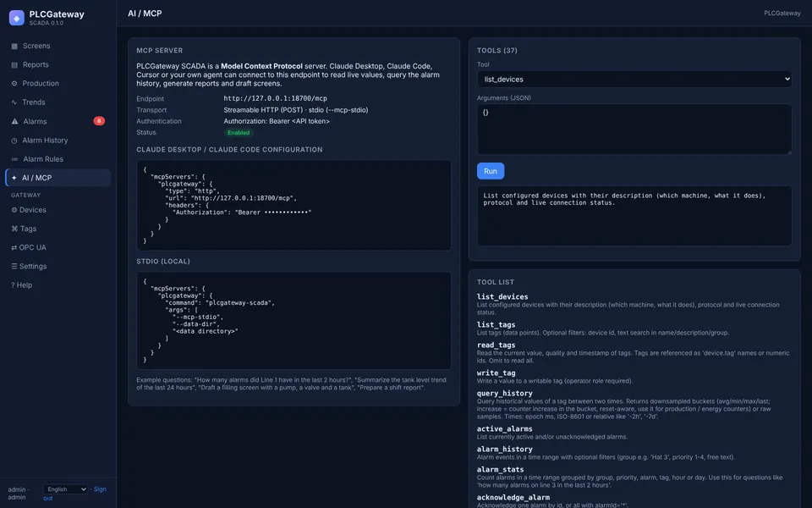This screenshot has width=812, height=508.
Task: Open Alarm Rules
Action: (58, 158)
